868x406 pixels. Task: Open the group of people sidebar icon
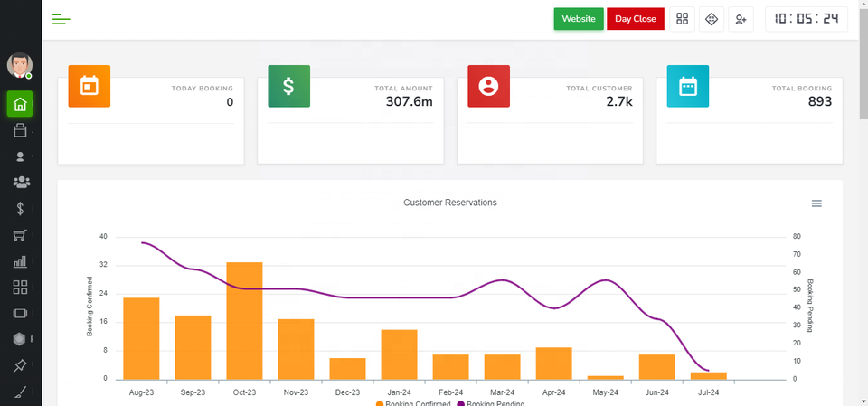click(x=20, y=183)
